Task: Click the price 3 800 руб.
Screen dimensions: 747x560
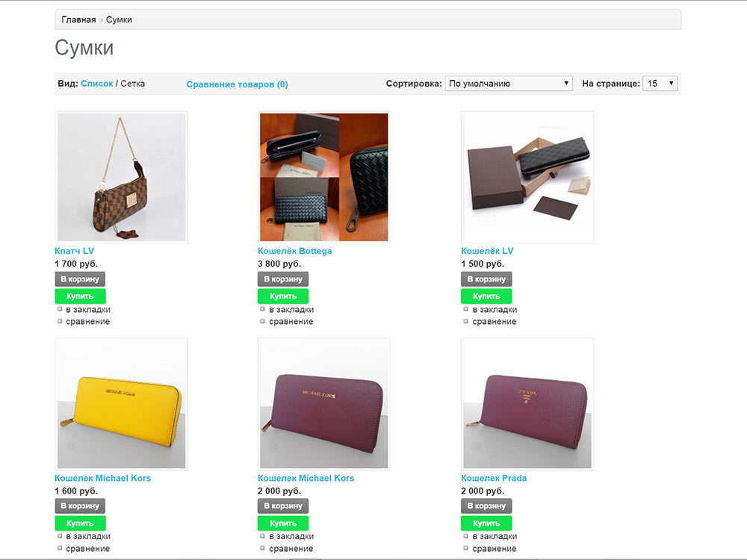Action: coord(279,264)
